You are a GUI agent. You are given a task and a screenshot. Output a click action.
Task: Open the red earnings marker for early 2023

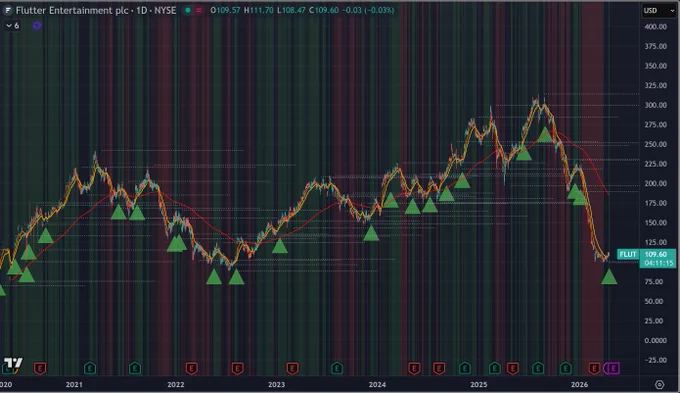(292, 368)
